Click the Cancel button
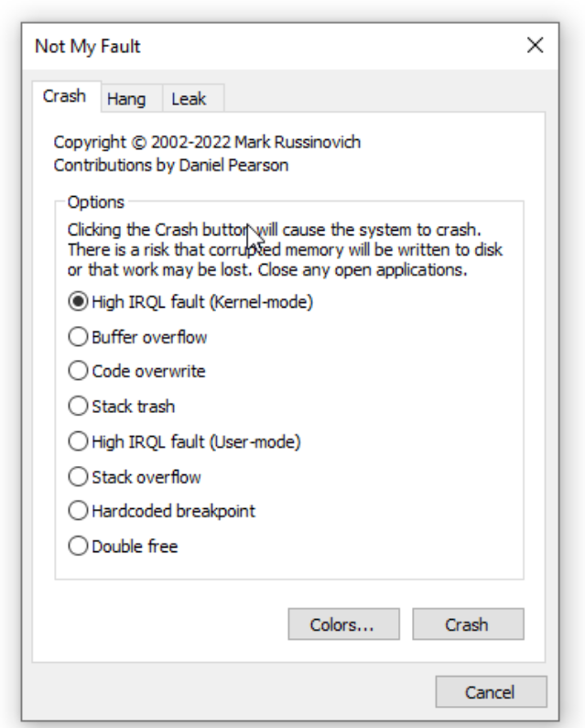 tap(491, 692)
